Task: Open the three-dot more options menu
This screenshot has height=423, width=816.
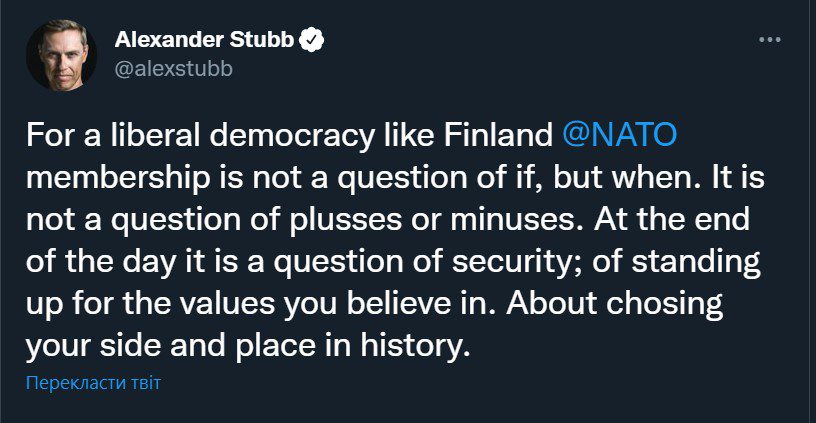Action: point(770,40)
